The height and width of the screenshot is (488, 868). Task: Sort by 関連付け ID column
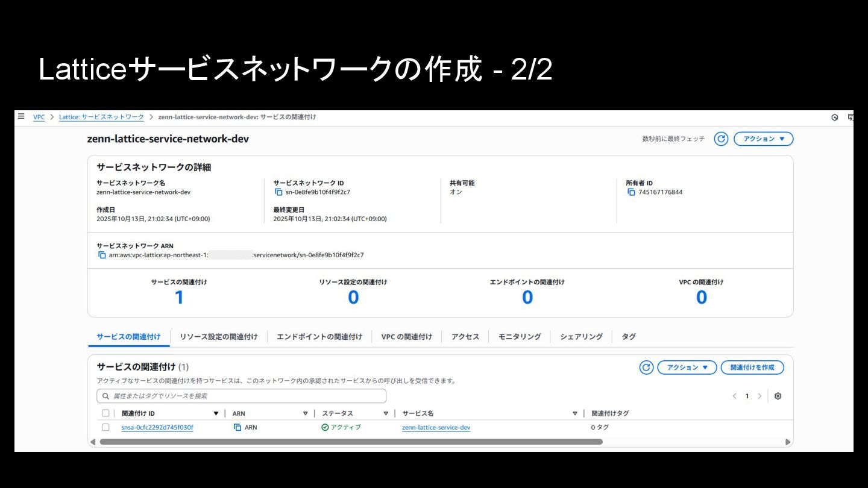point(216,413)
